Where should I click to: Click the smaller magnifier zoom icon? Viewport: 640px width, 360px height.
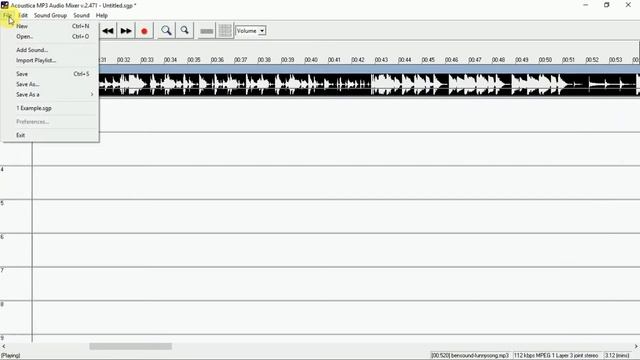pyautogui.click(x=184, y=31)
